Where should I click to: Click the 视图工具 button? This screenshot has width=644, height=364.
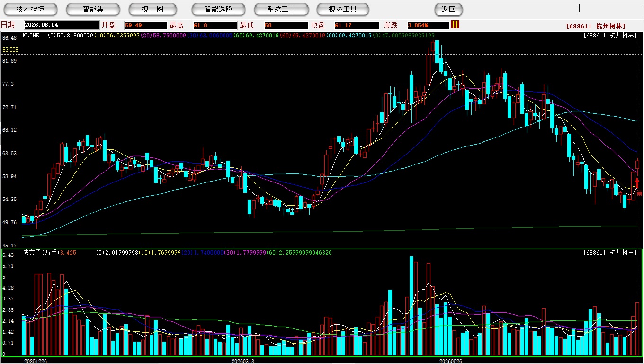343,9
